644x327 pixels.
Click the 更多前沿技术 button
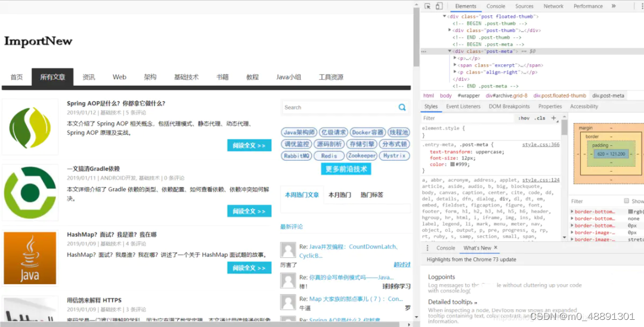tap(346, 169)
